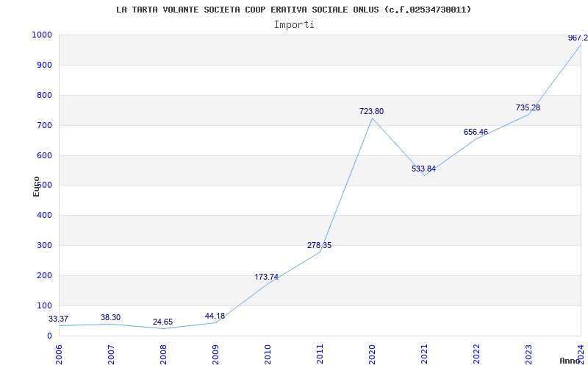Select the Euro y-axis title
The width and height of the screenshot is (588, 368).
(36, 186)
